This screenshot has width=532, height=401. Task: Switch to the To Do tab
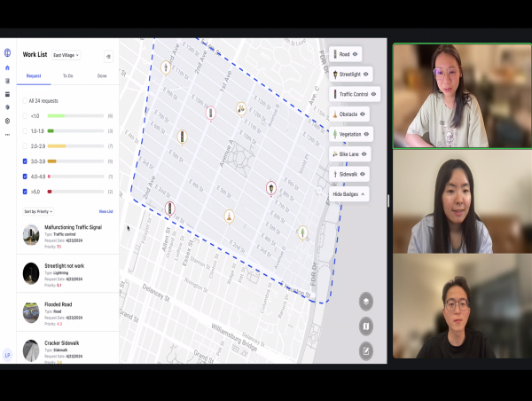coord(68,75)
